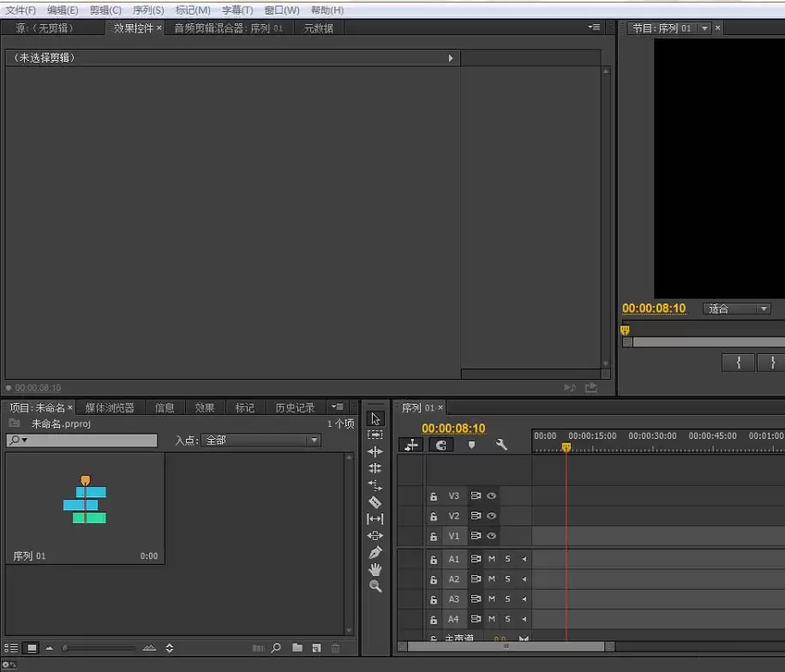Select the Ripple Edit tool

[375, 452]
